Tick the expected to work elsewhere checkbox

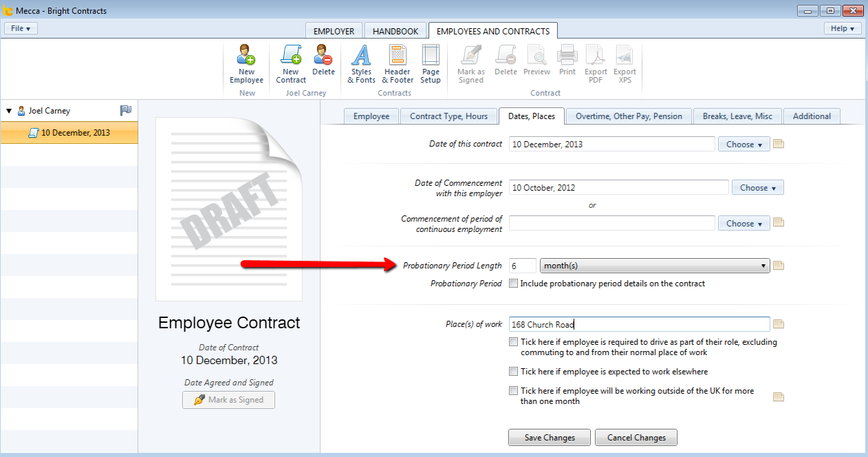[514, 372]
